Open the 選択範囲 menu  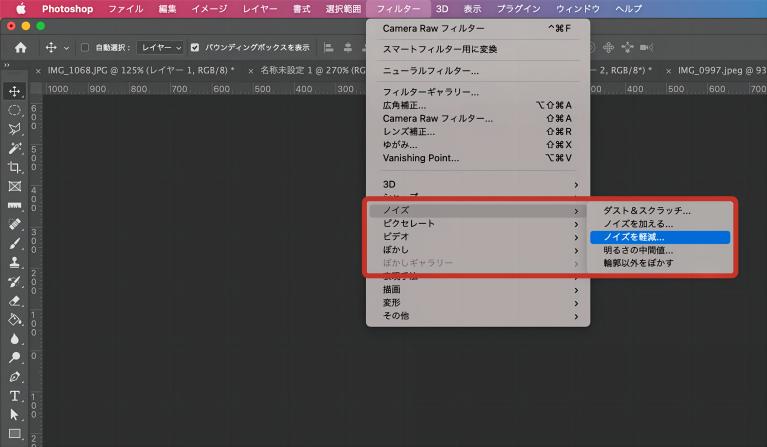pyautogui.click(x=343, y=9)
